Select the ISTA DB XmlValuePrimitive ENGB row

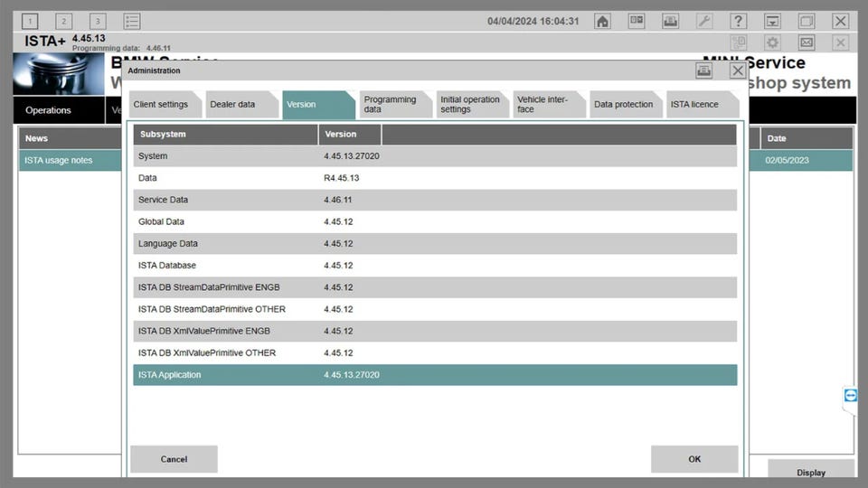point(435,331)
